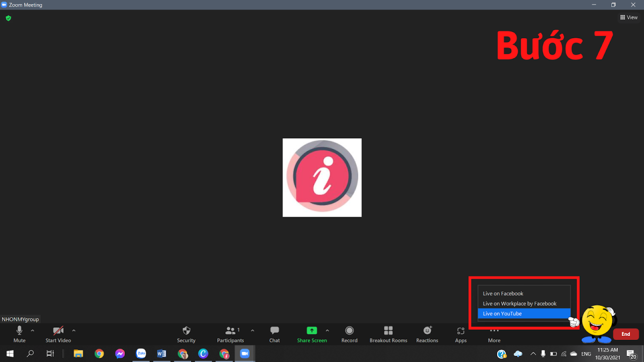Mute the microphone

(x=19, y=333)
